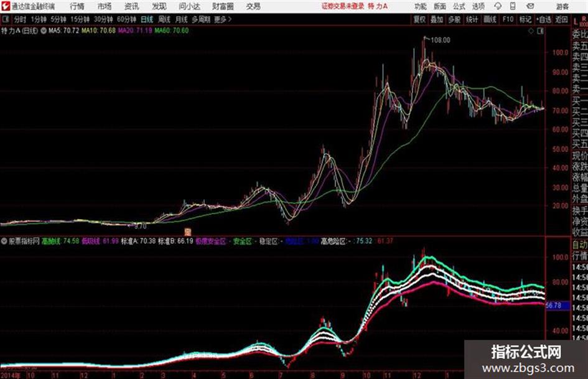This screenshot has width=588, height=379.
Task: Toggle the left panel icon beside 分时
Action: tap(5, 19)
